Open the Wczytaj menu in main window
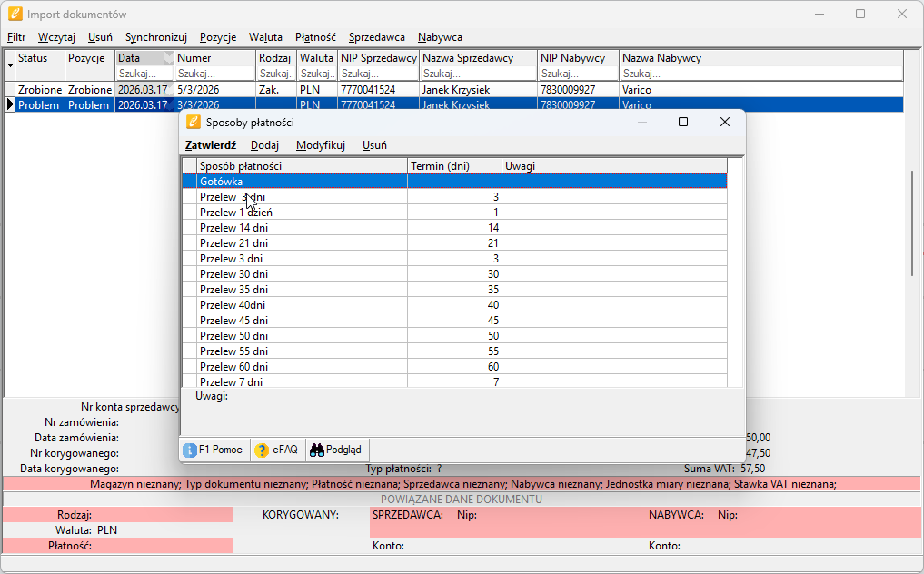The width and height of the screenshot is (924, 574). point(56,37)
